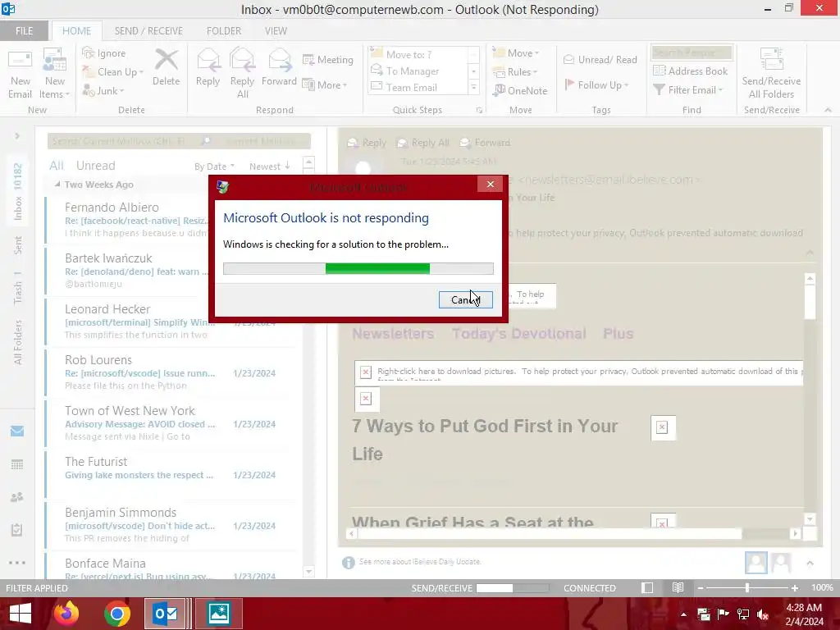
Task: Open Tasks view in navigation bar
Action: 17,530
